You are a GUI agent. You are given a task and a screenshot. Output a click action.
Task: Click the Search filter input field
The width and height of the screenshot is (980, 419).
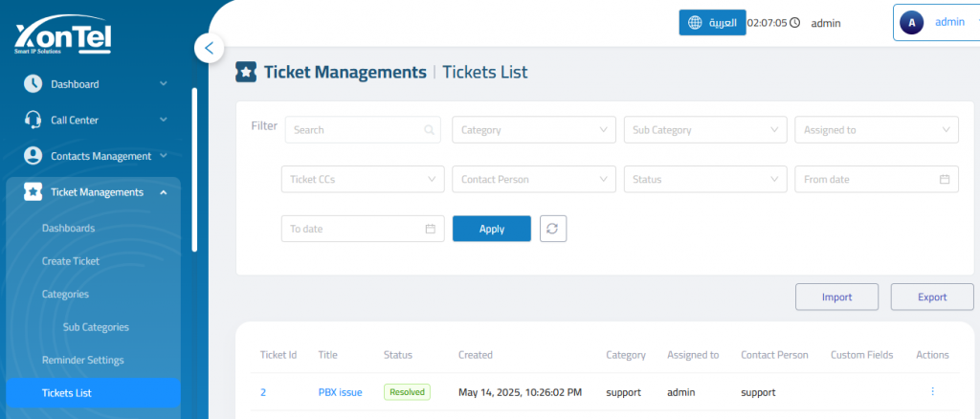click(363, 130)
